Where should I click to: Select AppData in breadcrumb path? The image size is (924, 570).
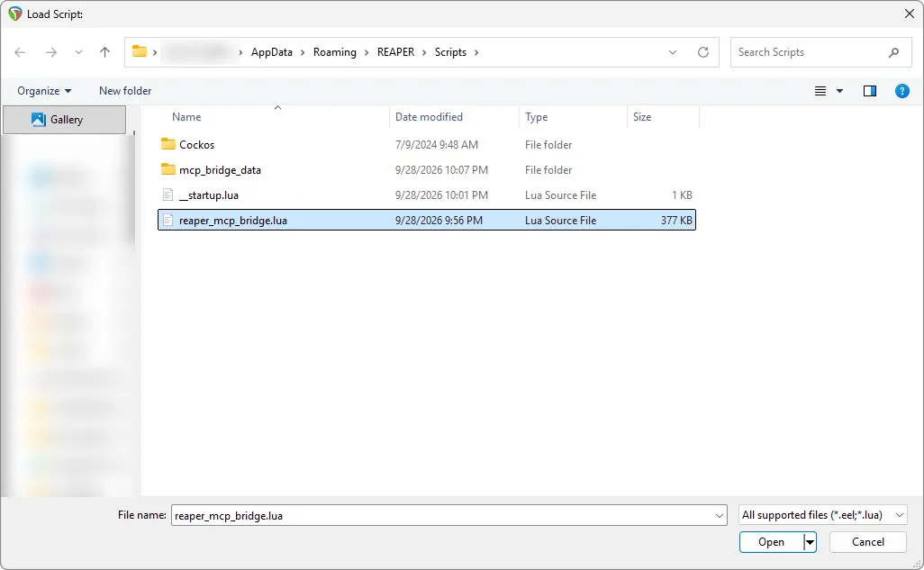[272, 52]
